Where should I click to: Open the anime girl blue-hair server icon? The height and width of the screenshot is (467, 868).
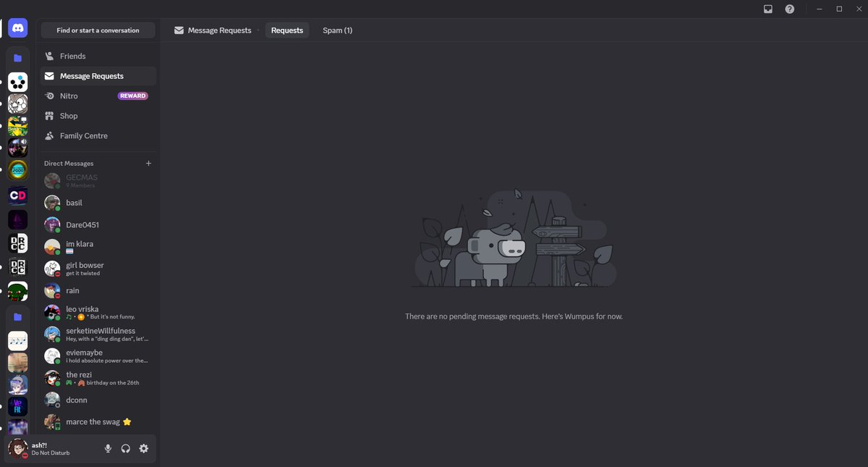click(x=18, y=384)
